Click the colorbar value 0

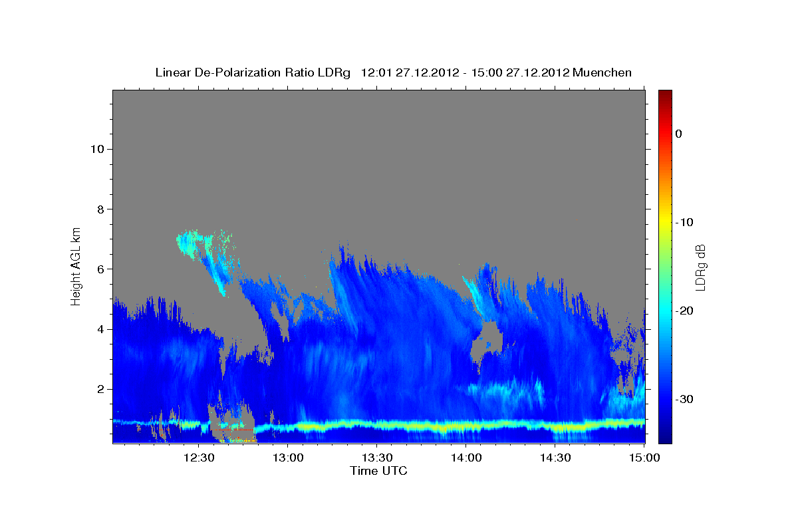679,134
